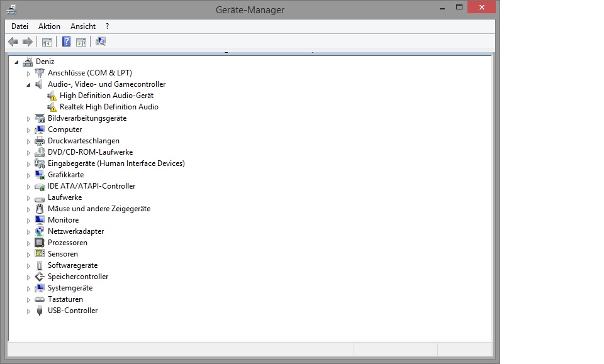Expand the Anschlüsse (COM & LPT) node
This screenshot has width=604, height=364.
28,73
